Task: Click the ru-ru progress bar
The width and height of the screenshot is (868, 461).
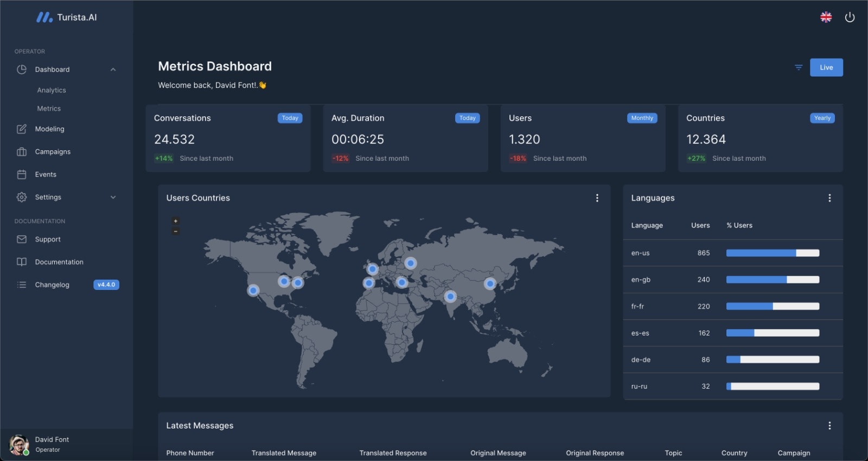Action: (773, 387)
